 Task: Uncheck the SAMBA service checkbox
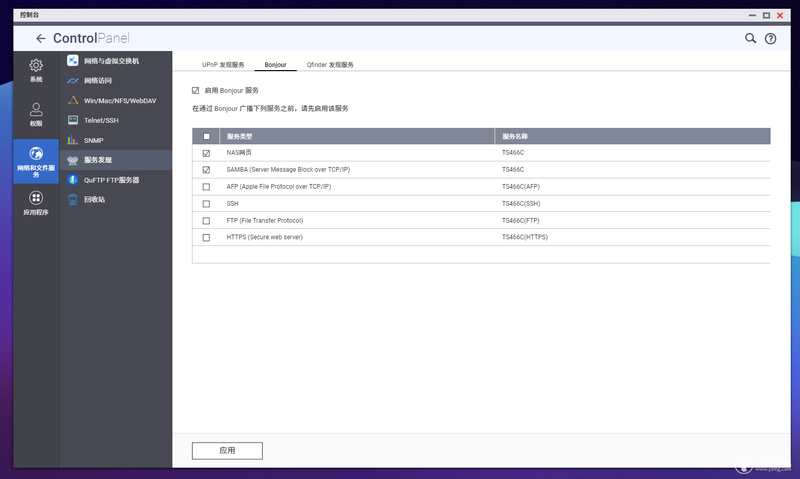pyautogui.click(x=206, y=170)
